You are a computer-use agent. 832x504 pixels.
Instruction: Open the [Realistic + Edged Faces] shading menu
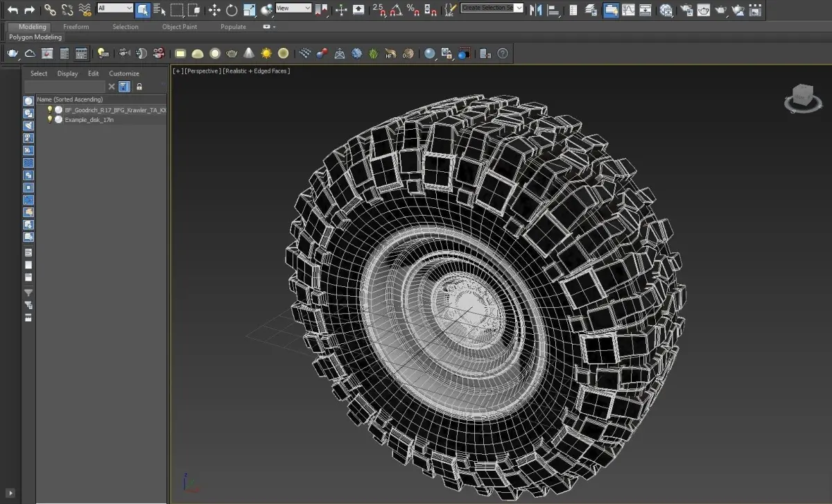click(256, 71)
